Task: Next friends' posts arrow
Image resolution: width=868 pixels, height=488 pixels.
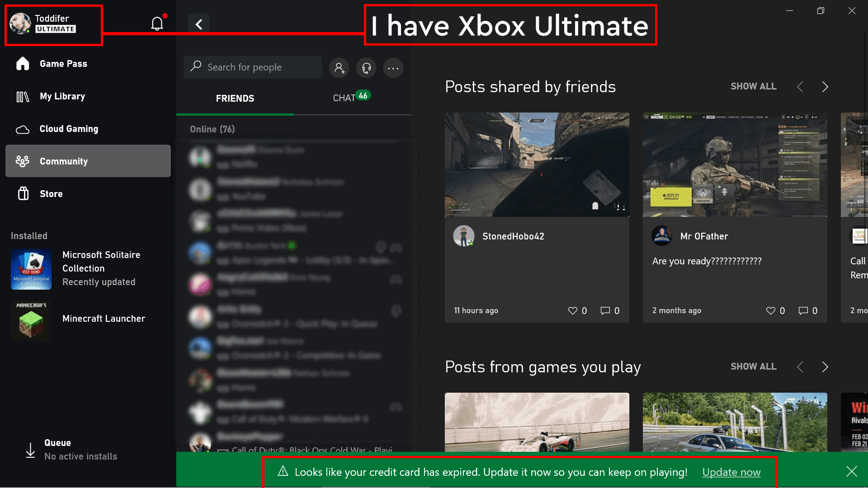Action: point(825,87)
